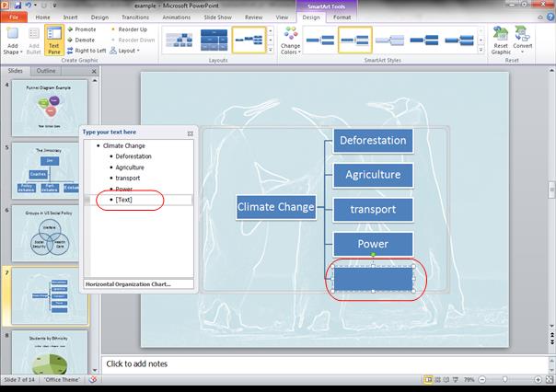Open the File menu button
Screen dimensions: 556x392
(15, 17)
